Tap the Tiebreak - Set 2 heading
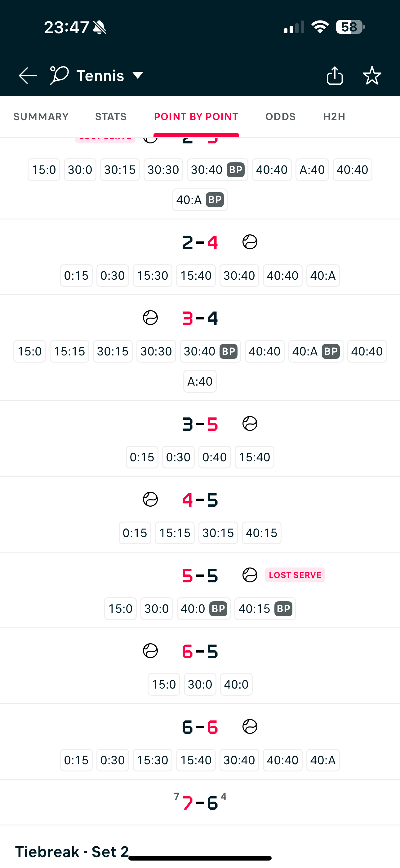 click(x=72, y=852)
